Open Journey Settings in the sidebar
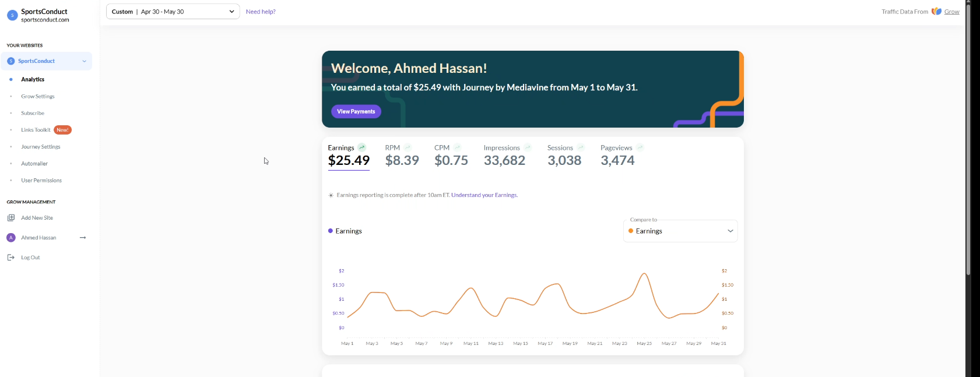Viewport: 980px width, 377px height. tap(41, 147)
